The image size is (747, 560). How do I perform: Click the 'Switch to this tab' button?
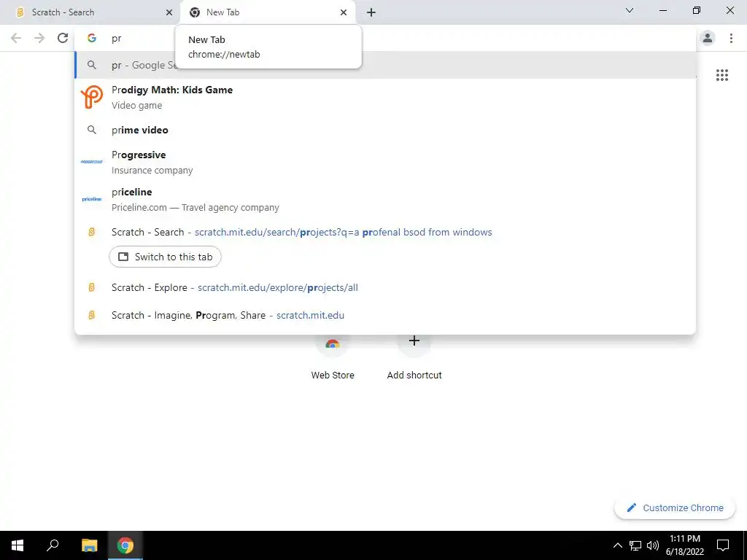pos(165,257)
